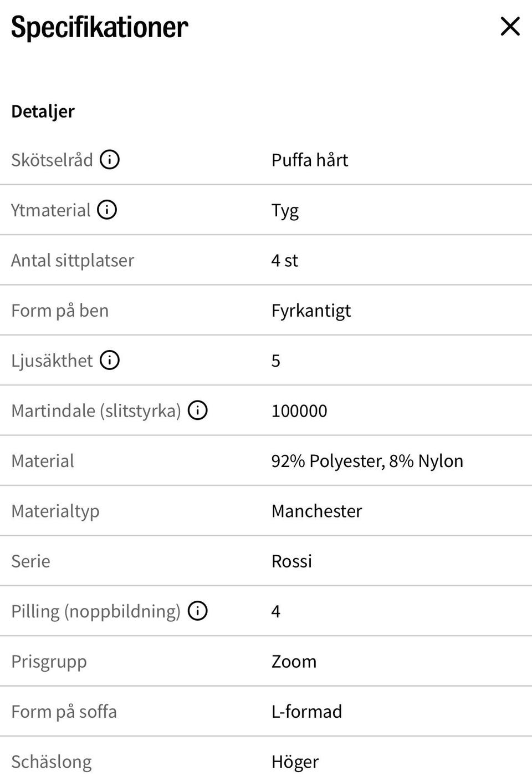The height and width of the screenshot is (781, 532).
Task: Click the Rossi series name
Action: (x=291, y=561)
